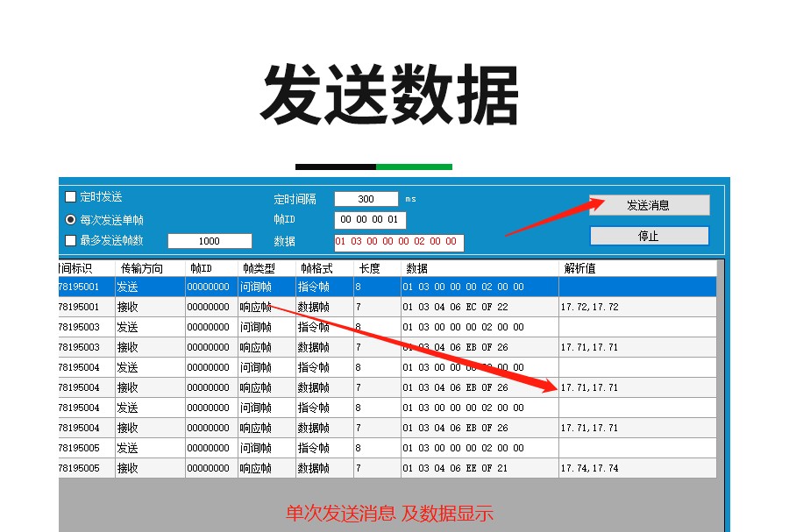Focus the 定时间隔 field showing 300
The height and width of the screenshot is (532, 789).
(366, 199)
